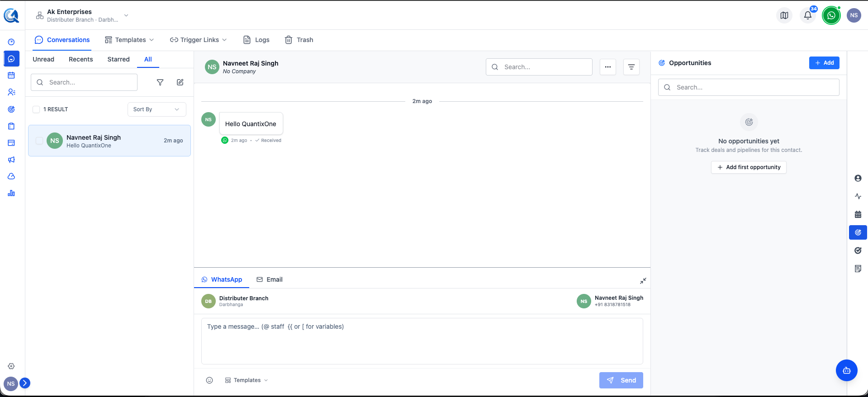This screenshot has width=868, height=397.
Task: Open the Logs tab
Action: click(x=256, y=40)
